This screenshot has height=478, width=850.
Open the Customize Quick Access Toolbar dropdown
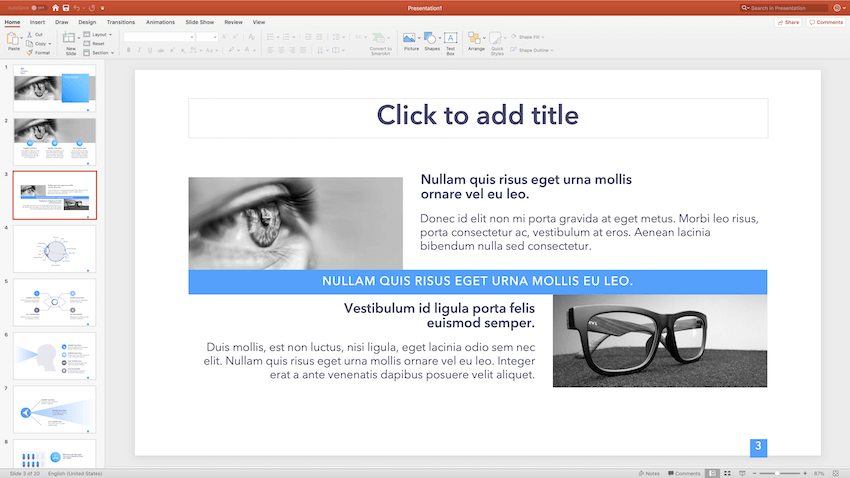click(102, 8)
